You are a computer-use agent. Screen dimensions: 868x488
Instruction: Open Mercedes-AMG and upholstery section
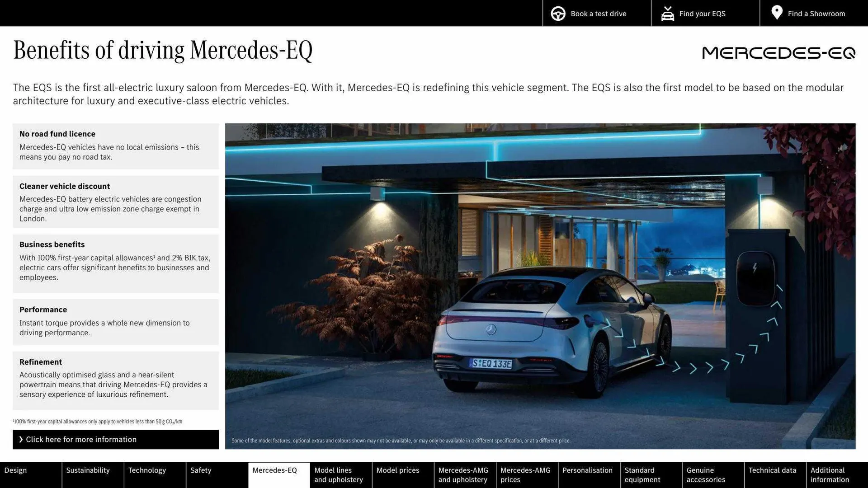[463, 475]
